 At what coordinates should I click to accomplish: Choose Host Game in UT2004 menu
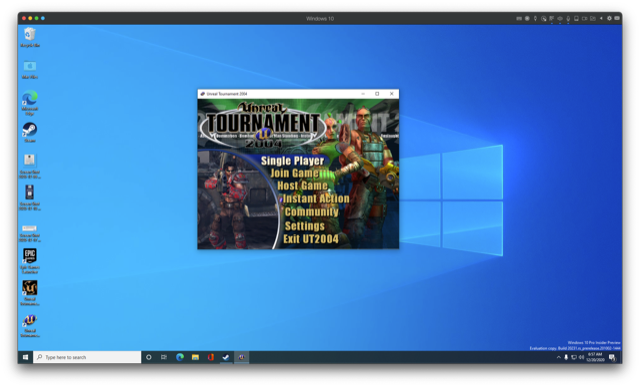[302, 186]
